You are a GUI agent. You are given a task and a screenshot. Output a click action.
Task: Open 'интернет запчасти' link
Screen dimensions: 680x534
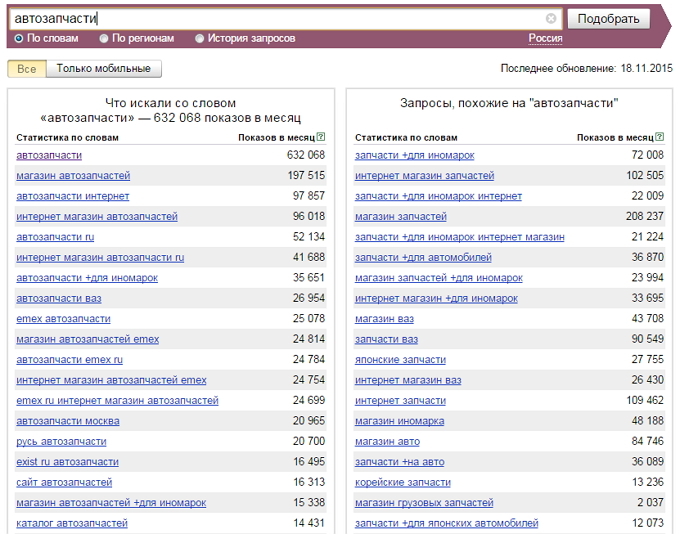pyautogui.click(x=400, y=400)
